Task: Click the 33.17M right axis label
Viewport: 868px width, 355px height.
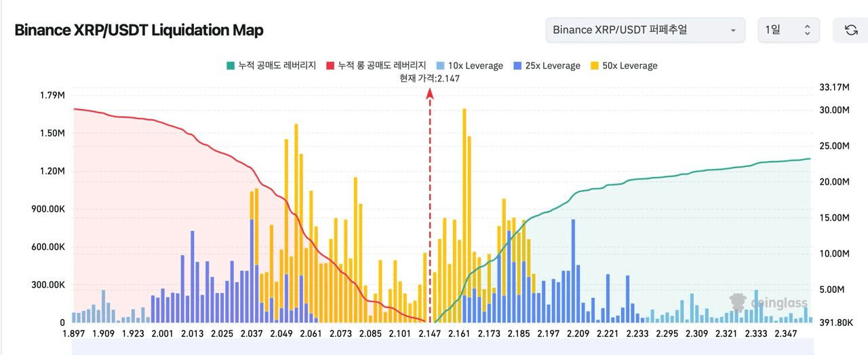Action: click(x=834, y=88)
